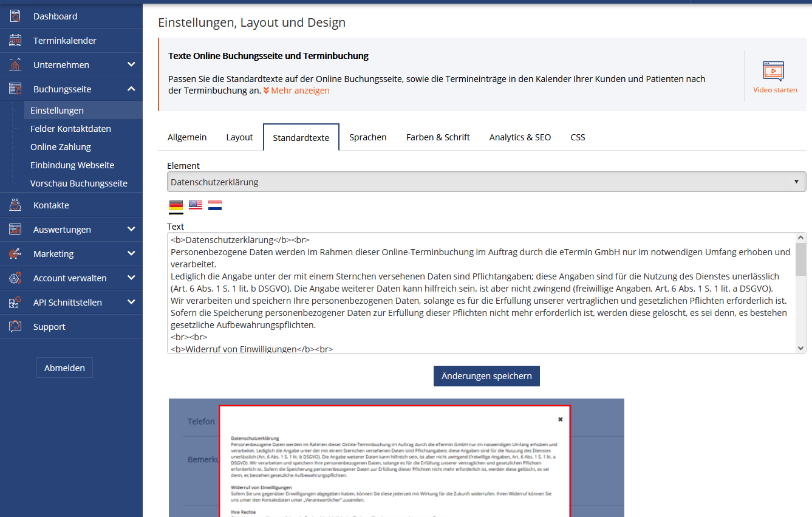The width and height of the screenshot is (812, 517).
Task: Expand the Auswertungen menu chevron
Action: pyautogui.click(x=131, y=229)
